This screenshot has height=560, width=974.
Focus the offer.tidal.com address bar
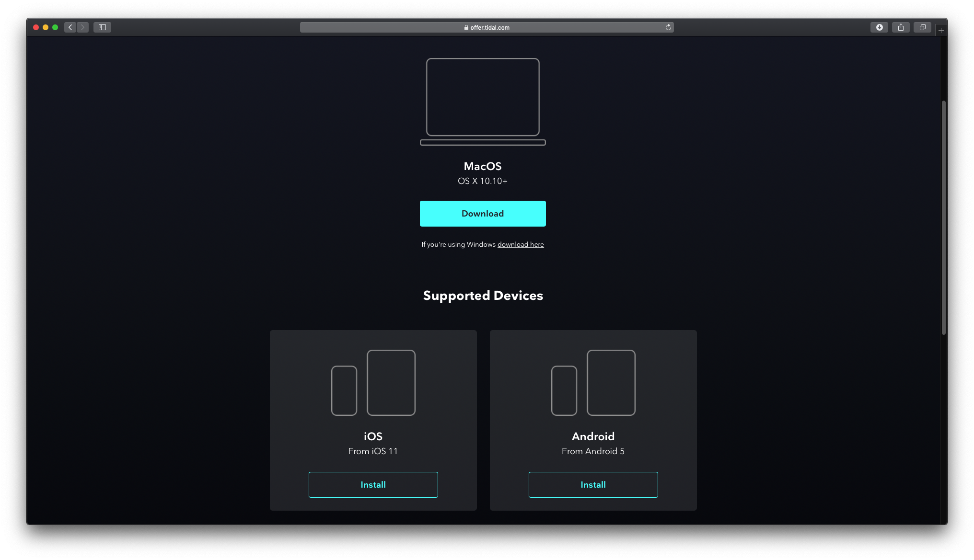coord(487,27)
